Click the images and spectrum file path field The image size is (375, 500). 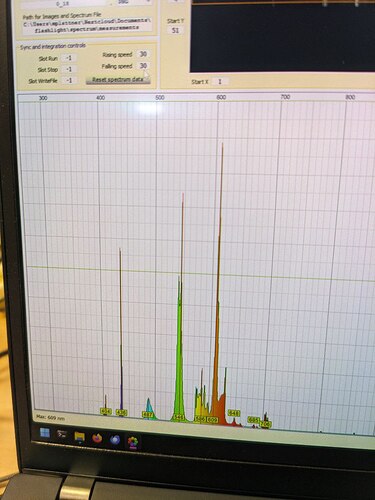[87, 25]
